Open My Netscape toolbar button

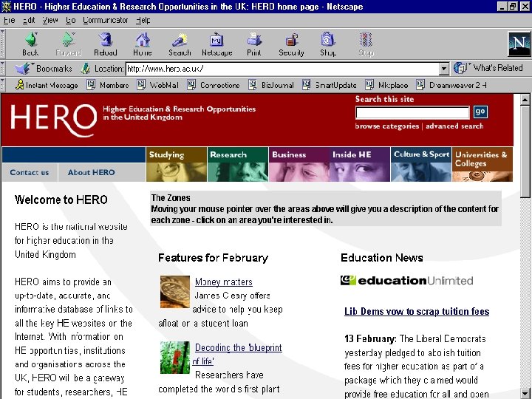(216, 44)
